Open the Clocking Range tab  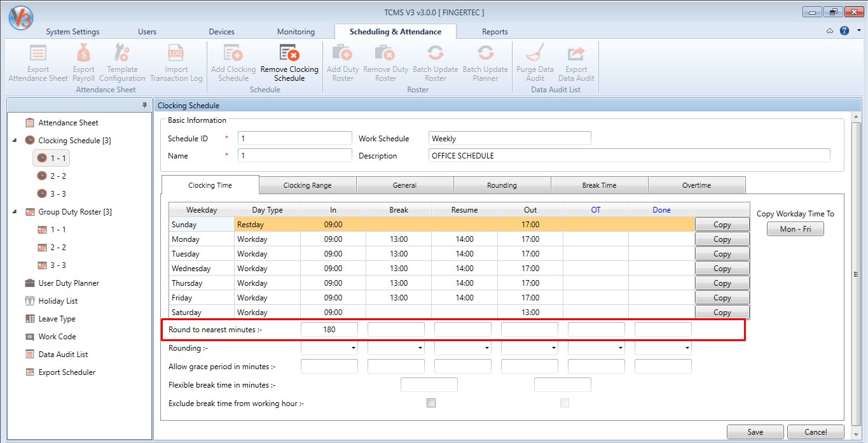click(307, 185)
